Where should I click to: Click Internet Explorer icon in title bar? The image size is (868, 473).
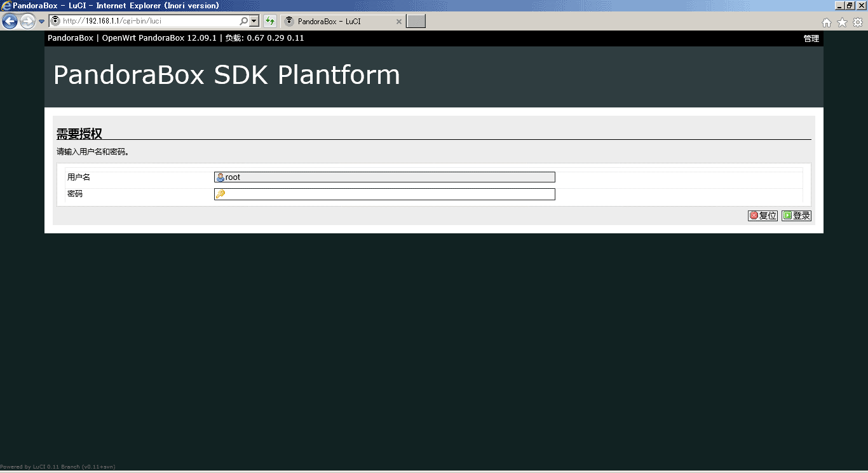point(6,6)
